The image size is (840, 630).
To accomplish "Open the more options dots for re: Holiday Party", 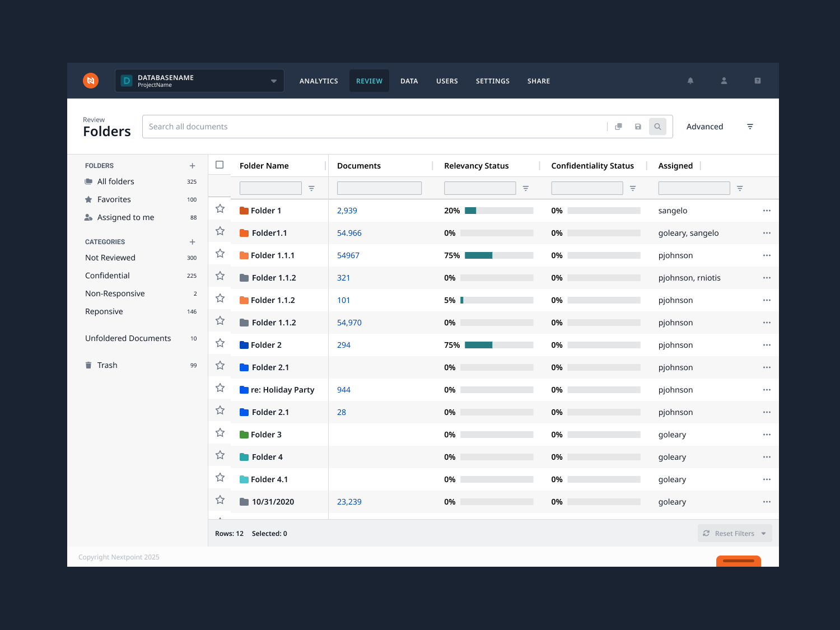I will click(767, 390).
